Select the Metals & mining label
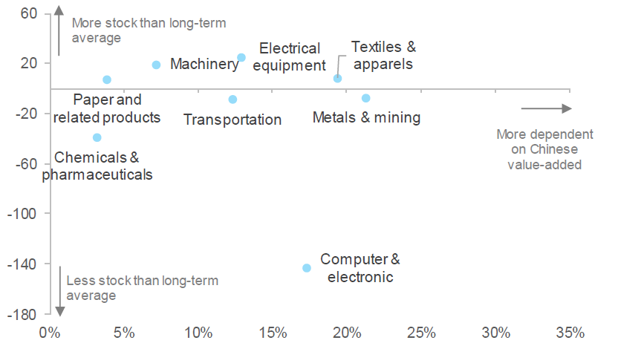 tap(366, 117)
